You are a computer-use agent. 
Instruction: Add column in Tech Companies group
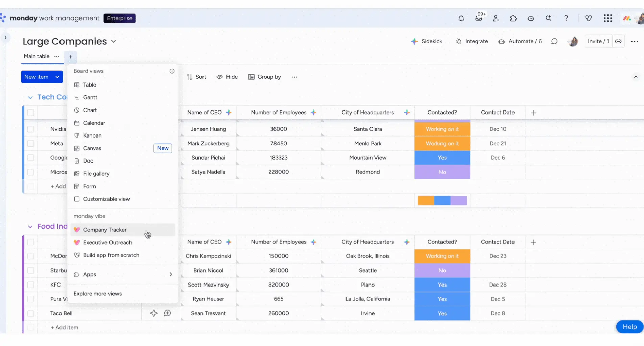click(x=533, y=113)
